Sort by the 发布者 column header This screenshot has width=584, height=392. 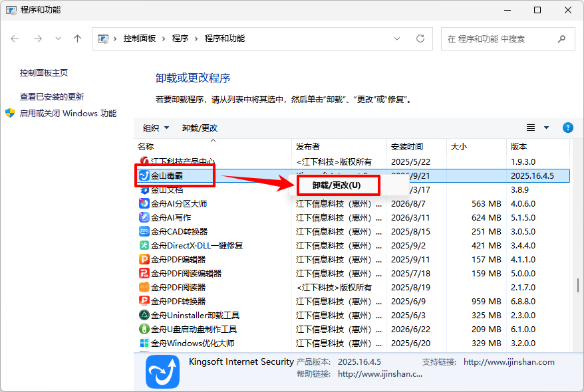[x=339, y=147]
